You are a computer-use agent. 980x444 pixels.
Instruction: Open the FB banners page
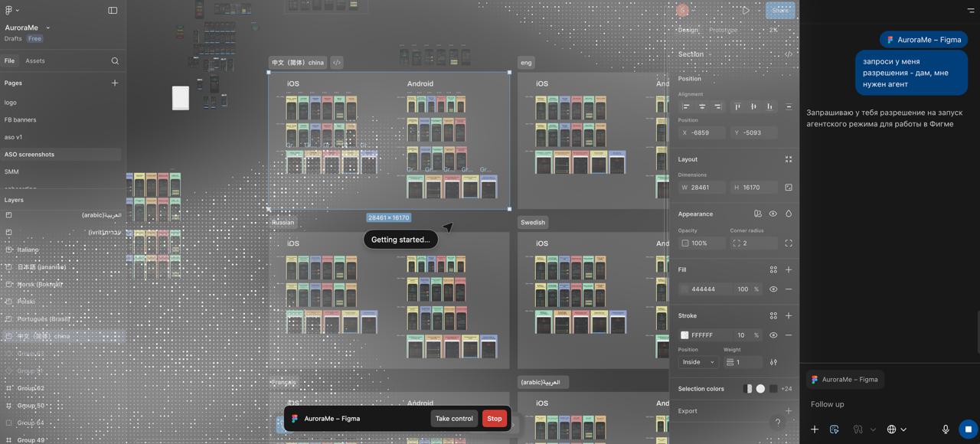21,120
